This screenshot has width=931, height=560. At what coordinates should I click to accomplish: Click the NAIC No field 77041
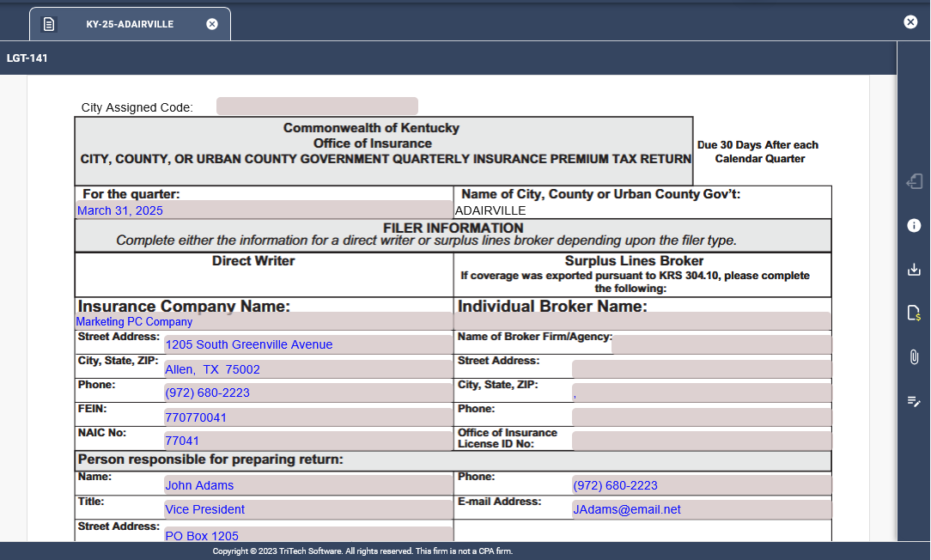tap(308, 441)
